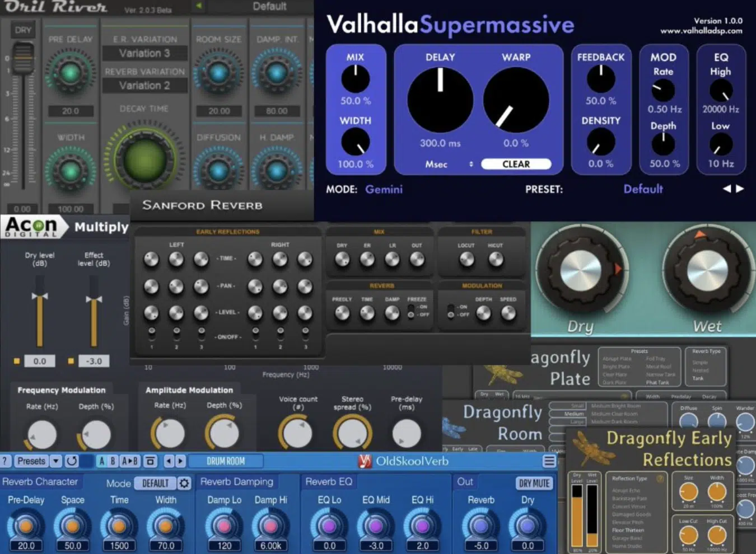Toggle Acon Multiply Dry level orange checkbox
Screen dimensions: 756x554
17,361
